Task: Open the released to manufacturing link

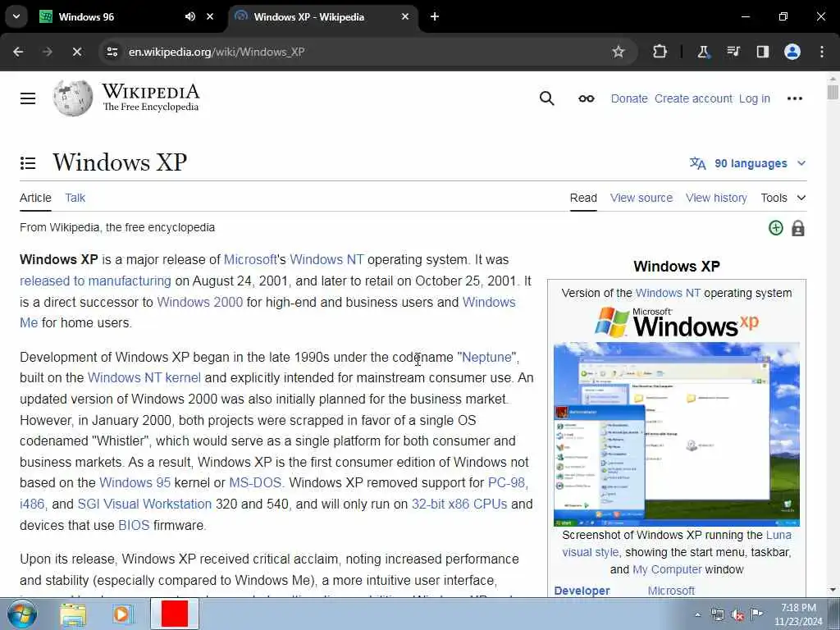Action: (x=95, y=281)
